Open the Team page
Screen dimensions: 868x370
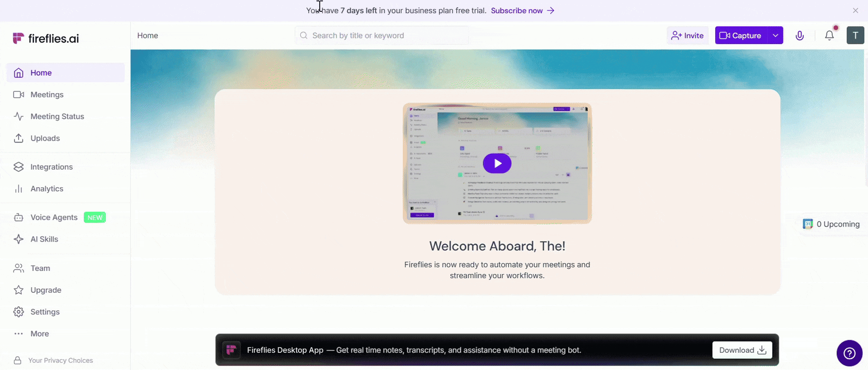pos(66,268)
